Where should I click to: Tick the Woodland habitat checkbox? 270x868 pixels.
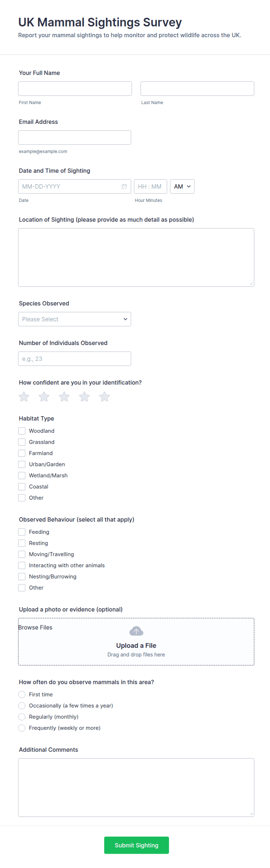(x=22, y=431)
